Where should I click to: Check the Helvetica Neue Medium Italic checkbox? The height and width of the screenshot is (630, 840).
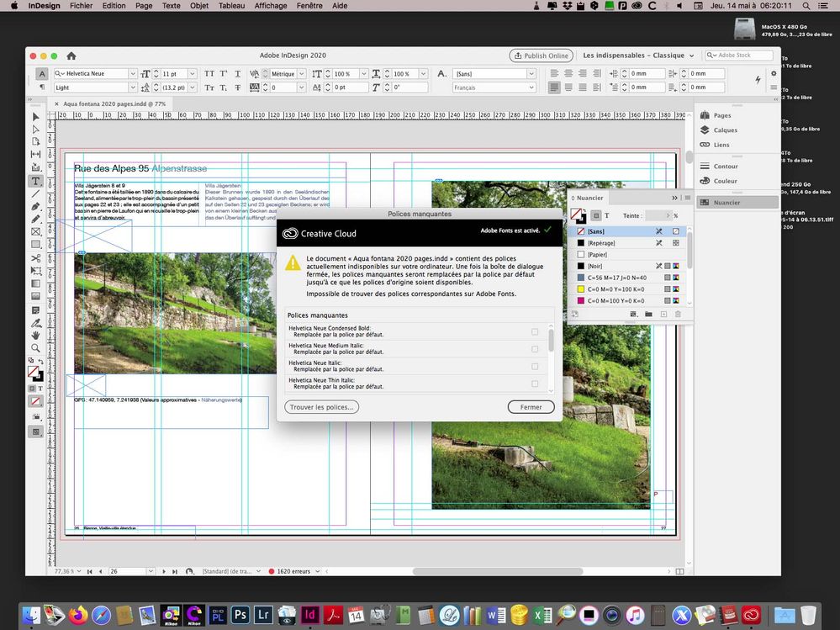pyautogui.click(x=535, y=348)
